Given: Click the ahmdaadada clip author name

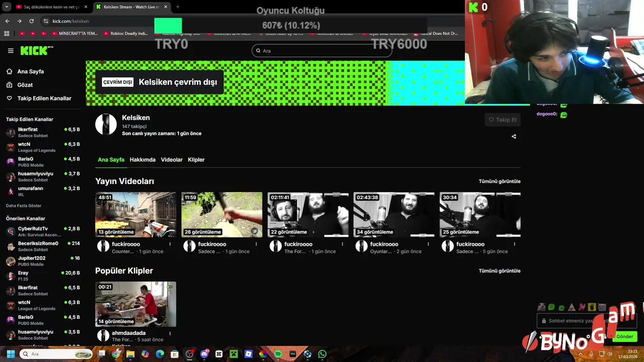Looking at the screenshot, I should [129, 333].
